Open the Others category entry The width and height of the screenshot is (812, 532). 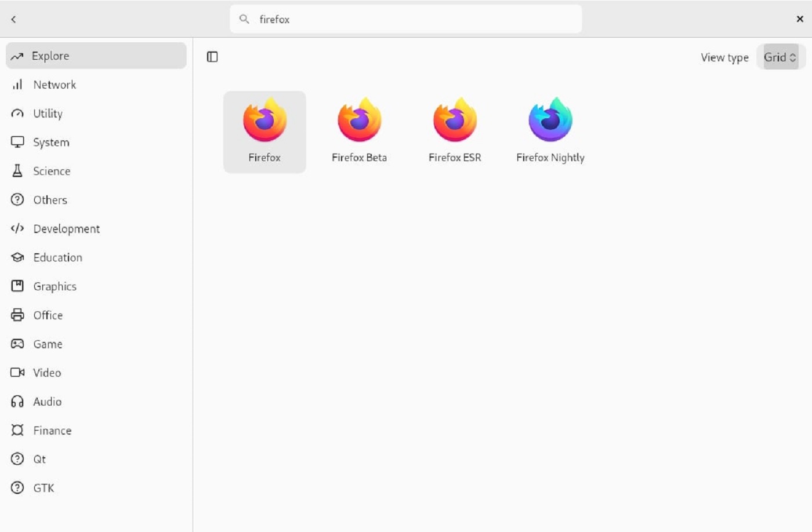click(x=49, y=199)
